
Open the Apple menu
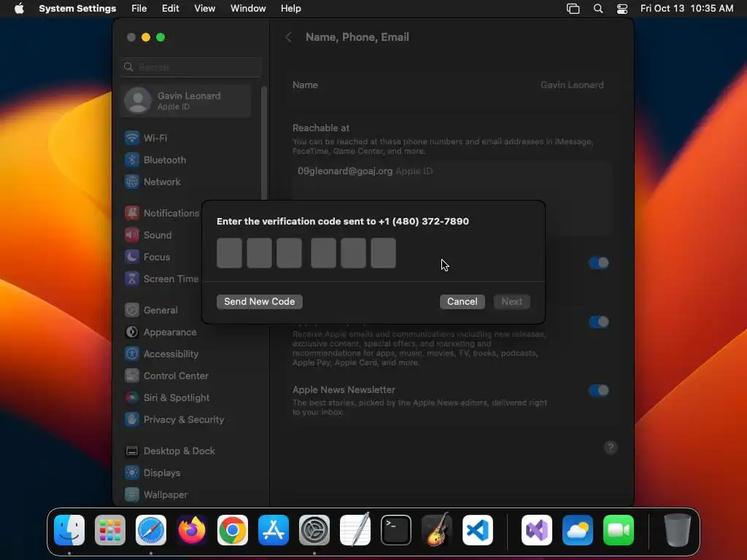point(19,9)
